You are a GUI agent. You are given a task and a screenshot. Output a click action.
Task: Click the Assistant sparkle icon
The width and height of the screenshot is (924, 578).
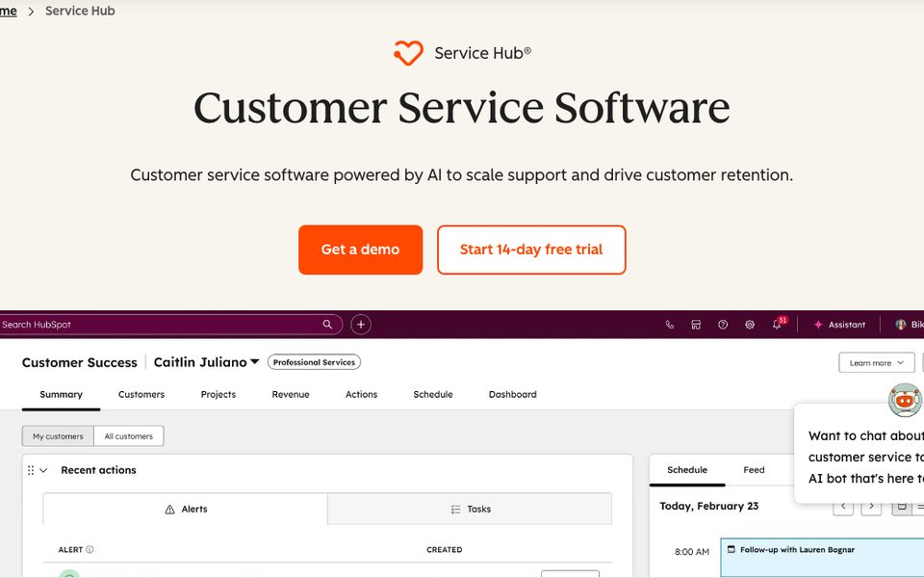(x=818, y=325)
